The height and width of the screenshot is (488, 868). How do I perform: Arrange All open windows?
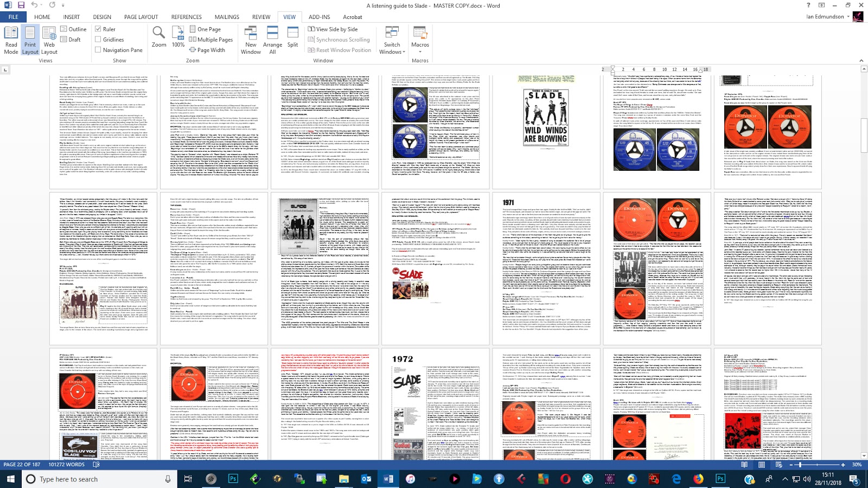pos(272,40)
